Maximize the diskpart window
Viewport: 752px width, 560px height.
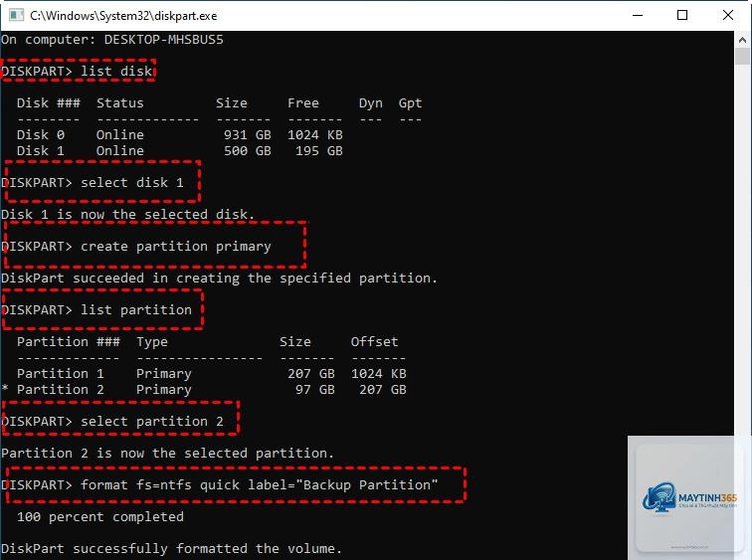682,15
